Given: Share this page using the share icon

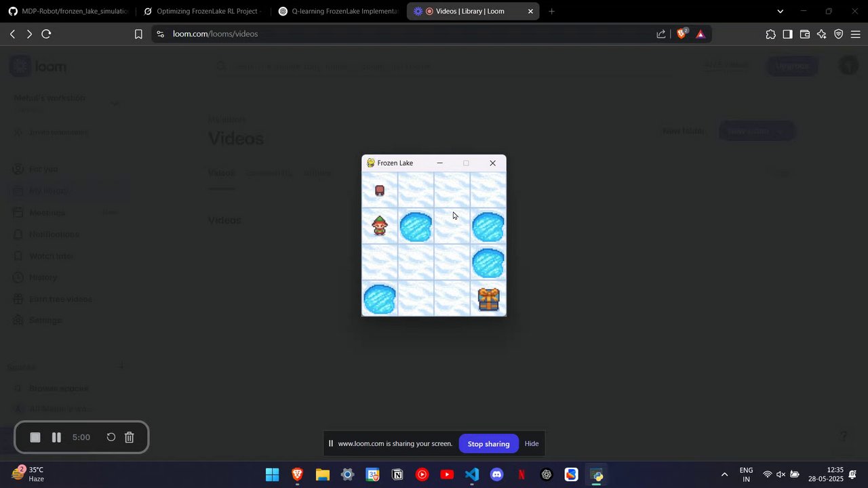Looking at the screenshot, I should (x=661, y=34).
